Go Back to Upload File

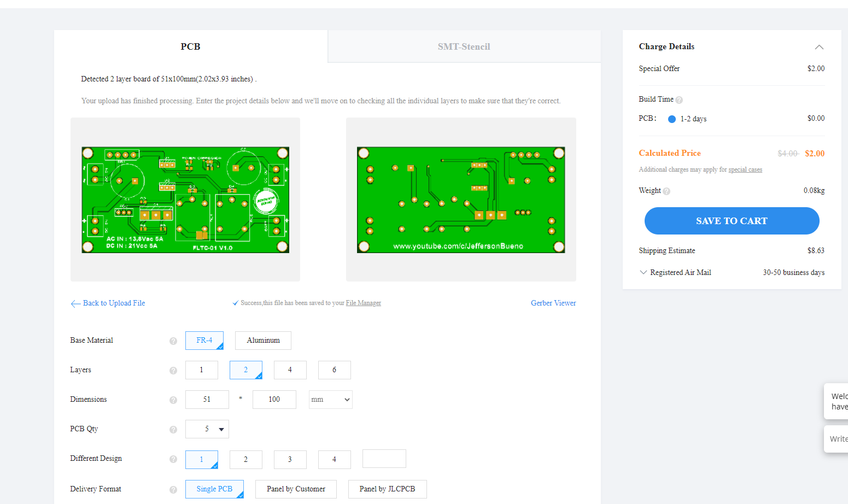coord(108,303)
